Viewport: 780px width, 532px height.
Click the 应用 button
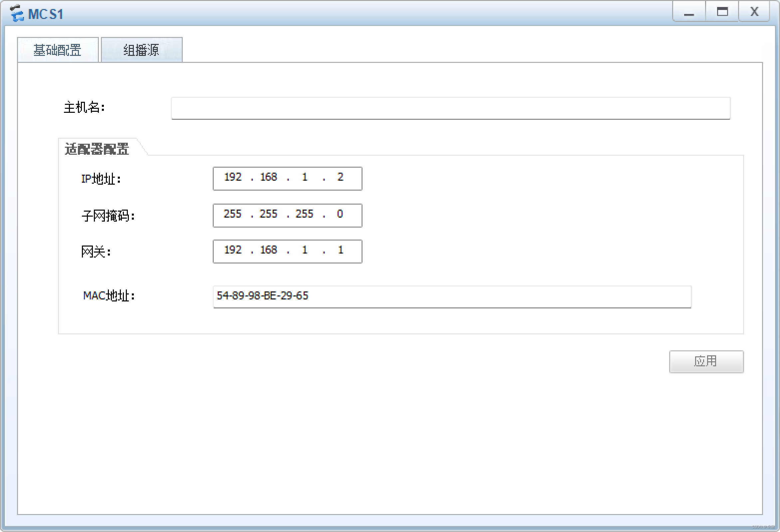[x=706, y=361]
